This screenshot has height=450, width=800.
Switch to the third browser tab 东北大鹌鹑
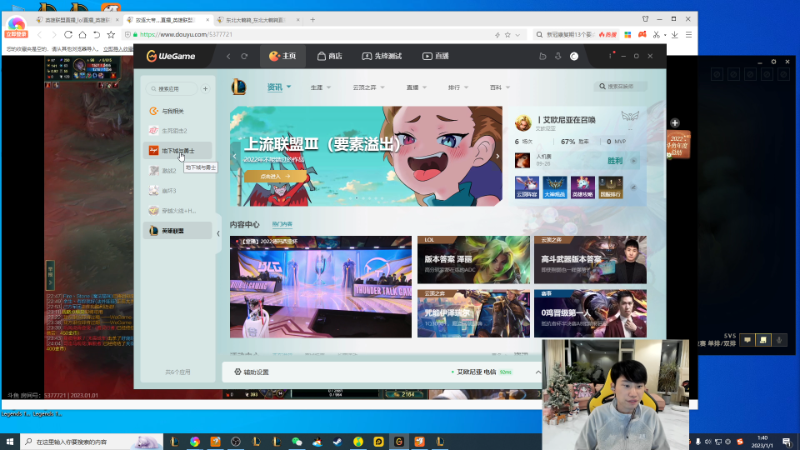pos(258,19)
